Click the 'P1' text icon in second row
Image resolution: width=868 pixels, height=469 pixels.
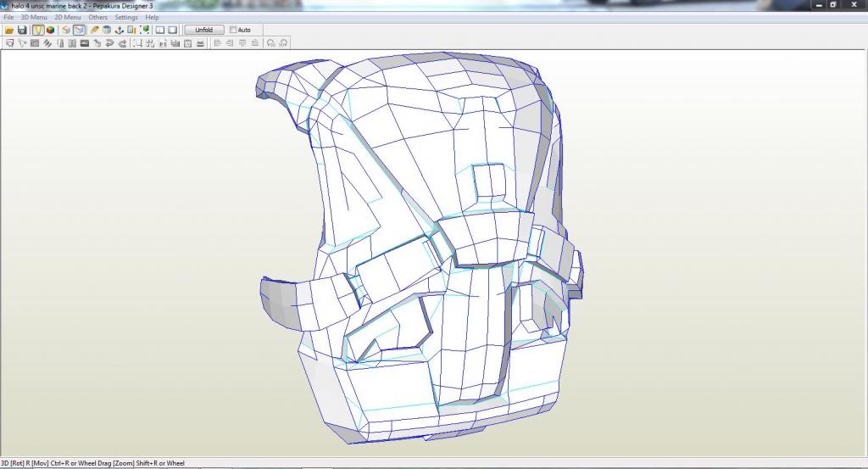coord(163,43)
